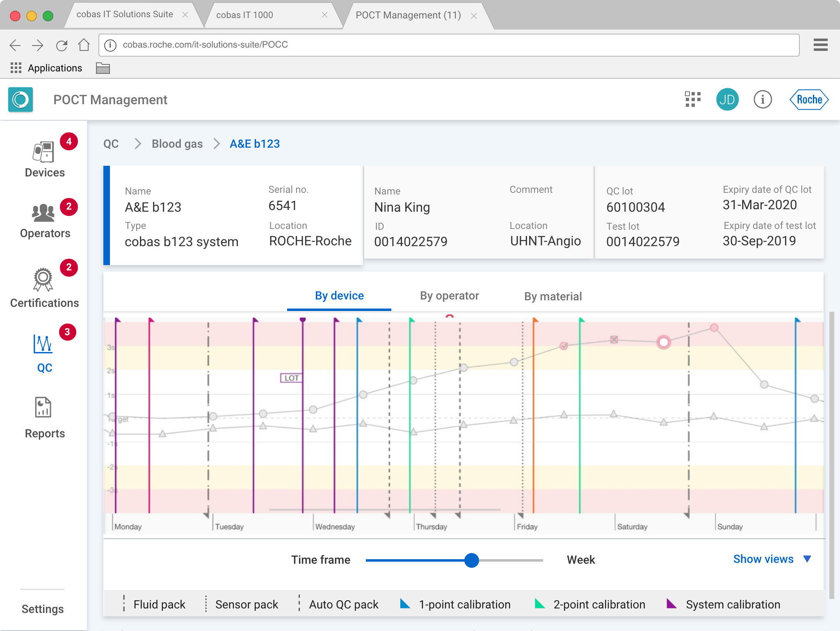
Task: Toggle System calibration legend entry
Action: [733, 604]
